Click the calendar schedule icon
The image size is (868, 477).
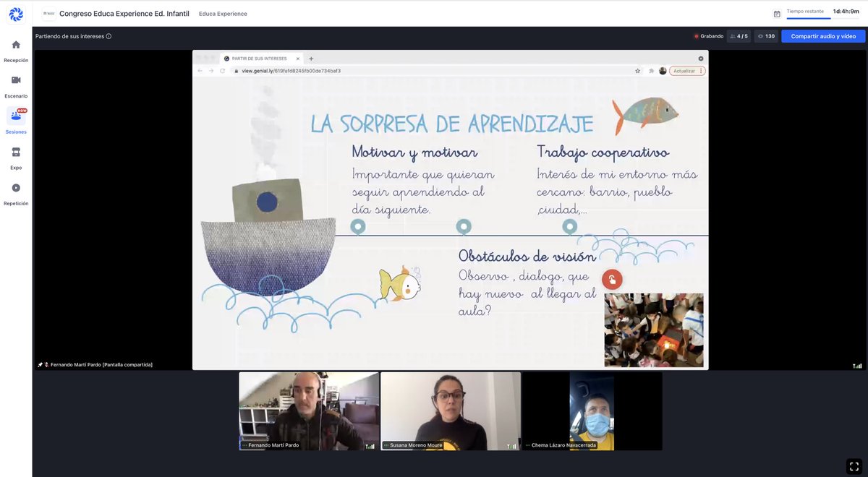[777, 14]
